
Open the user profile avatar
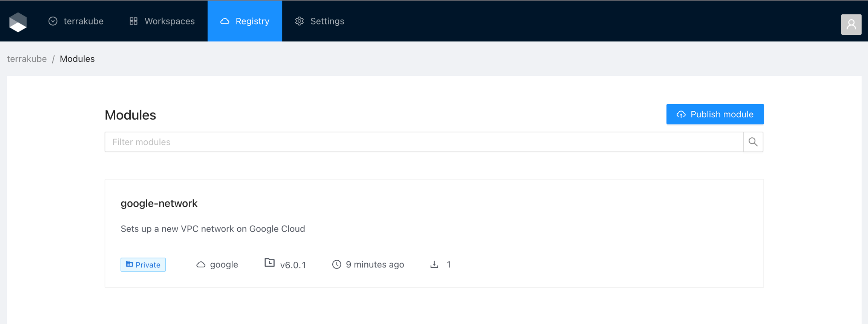pyautogui.click(x=851, y=25)
